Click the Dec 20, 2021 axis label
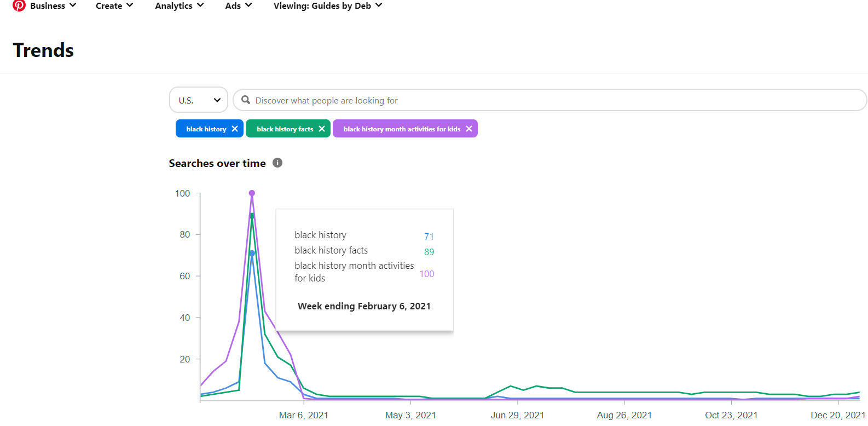 [x=838, y=415]
